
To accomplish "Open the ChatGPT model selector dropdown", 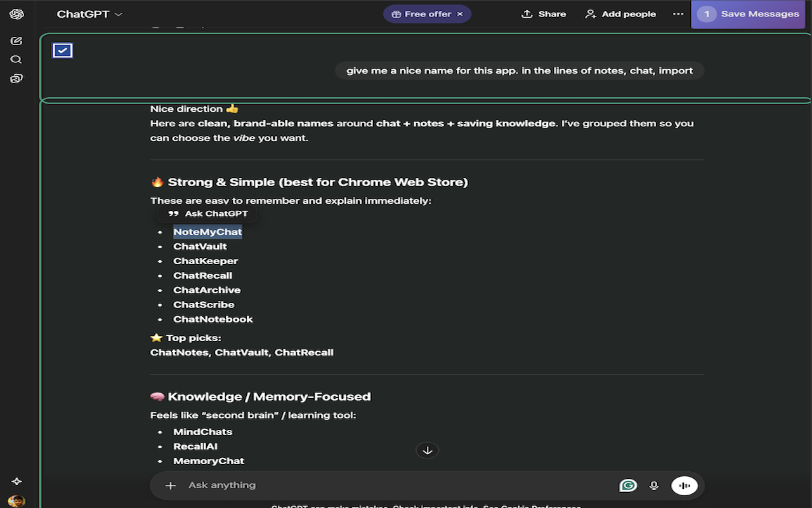I will [x=89, y=13].
